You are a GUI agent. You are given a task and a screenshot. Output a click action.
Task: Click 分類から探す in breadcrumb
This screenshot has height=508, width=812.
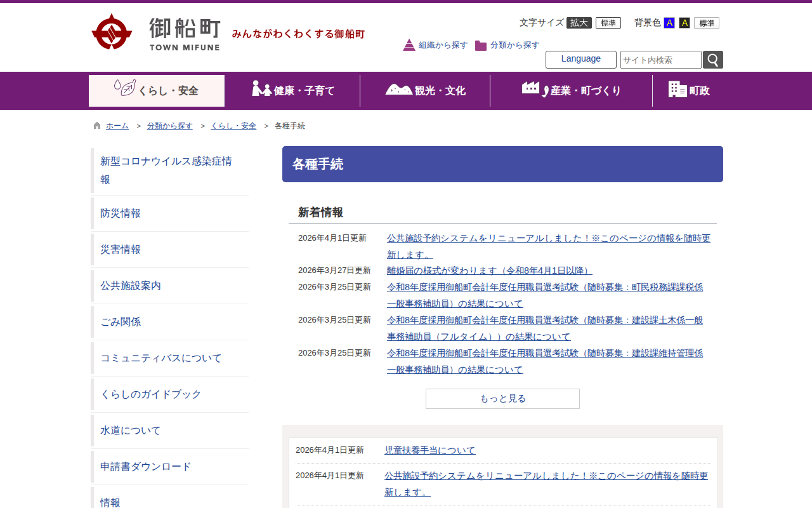pyautogui.click(x=170, y=126)
